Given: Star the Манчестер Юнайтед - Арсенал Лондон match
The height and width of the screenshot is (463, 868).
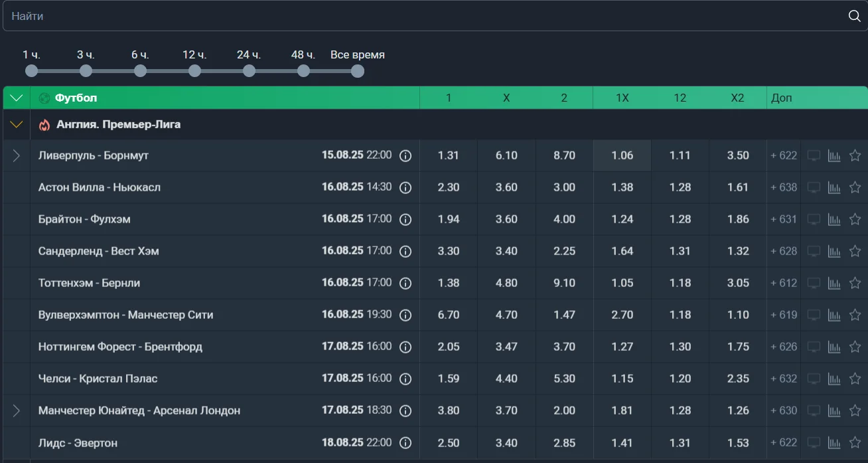Looking at the screenshot, I should tap(855, 411).
